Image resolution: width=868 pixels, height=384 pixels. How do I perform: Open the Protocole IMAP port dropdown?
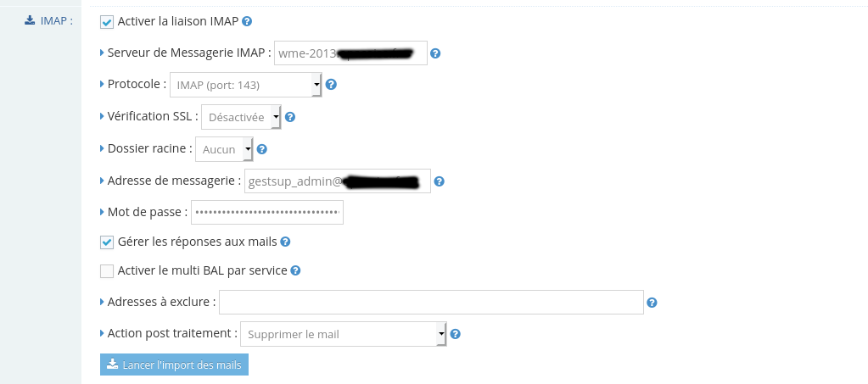pyautogui.click(x=246, y=85)
